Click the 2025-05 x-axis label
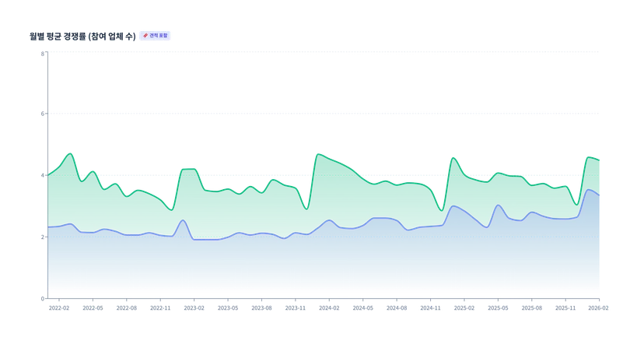 [x=499, y=308]
